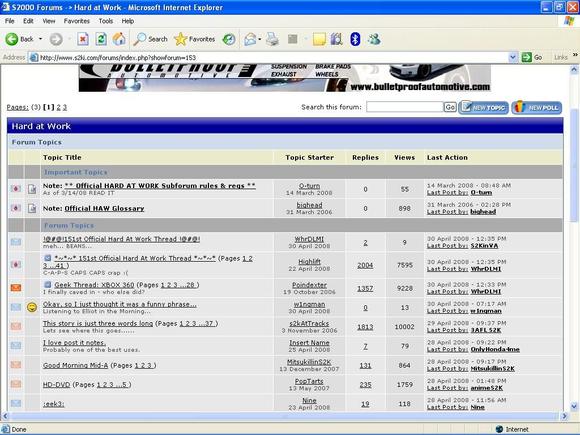This screenshot has width=580, height=435.
Task: Open the Favorites star toolbar button
Action: click(x=195, y=39)
